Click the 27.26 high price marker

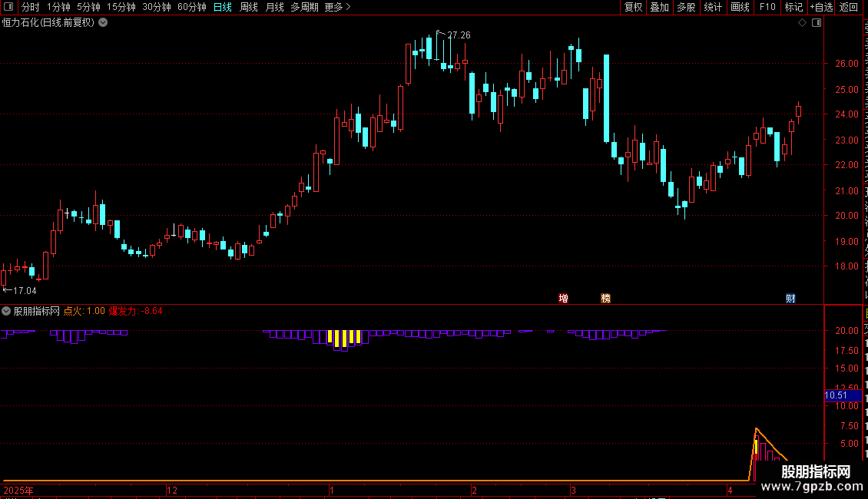[x=459, y=35]
